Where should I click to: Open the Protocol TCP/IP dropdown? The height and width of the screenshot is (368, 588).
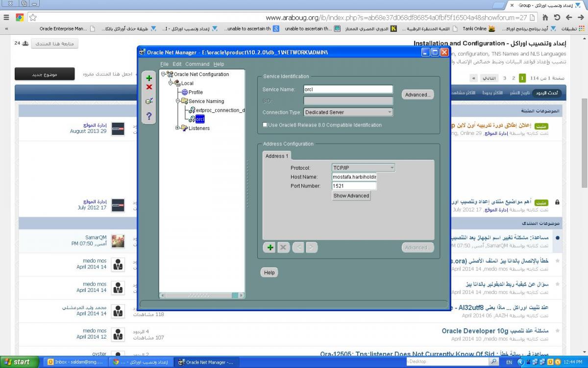point(363,168)
